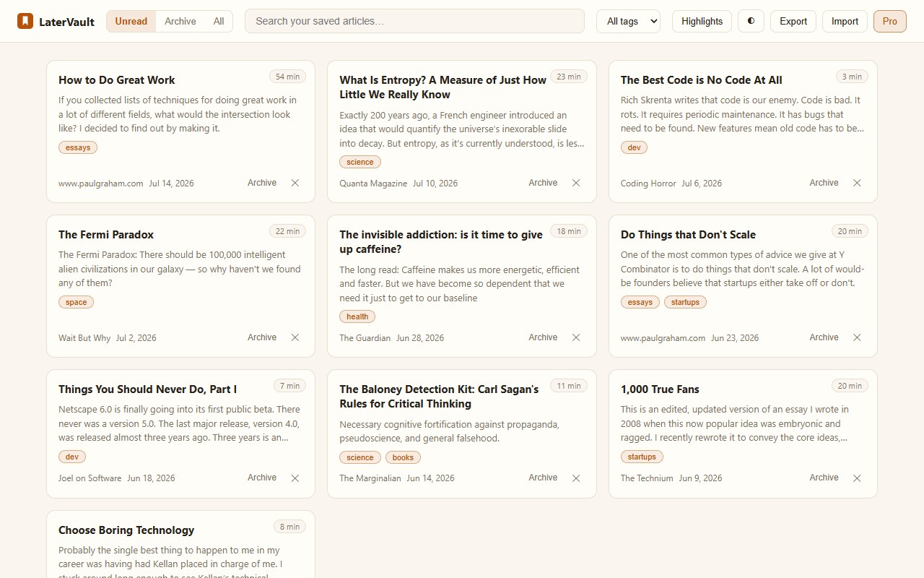This screenshot has width=924, height=578.
Task: Click the Export button
Action: tap(793, 21)
